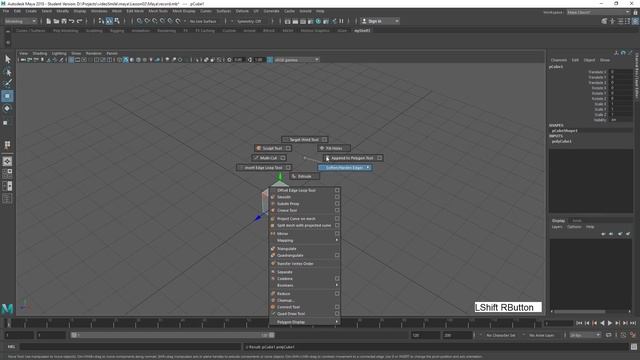The width and height of the screenshot is (640, 360).
Task: Open option box for Multi-Cut
Action: tap(282, 158)
